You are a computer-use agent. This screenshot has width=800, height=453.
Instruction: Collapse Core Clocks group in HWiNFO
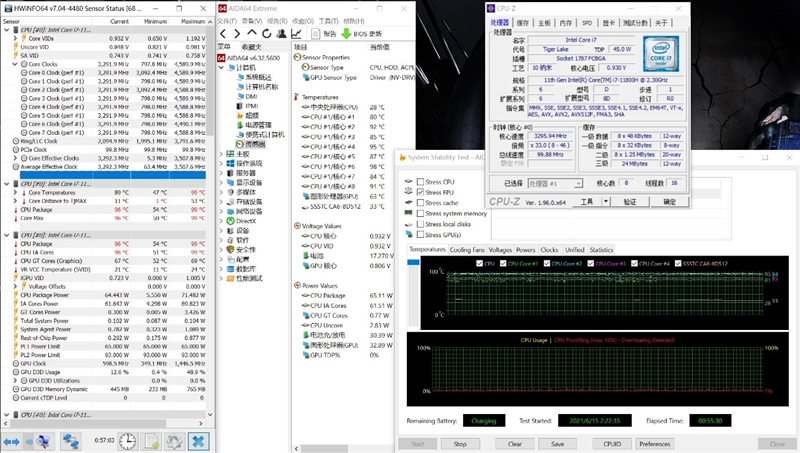pyautogui.click(x=15, y=64)
